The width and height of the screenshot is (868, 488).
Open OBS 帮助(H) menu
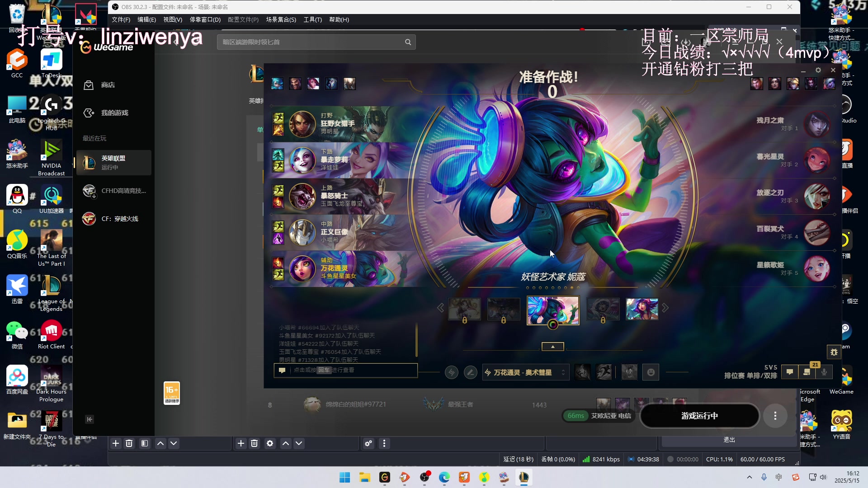click(x=339, y=19)
